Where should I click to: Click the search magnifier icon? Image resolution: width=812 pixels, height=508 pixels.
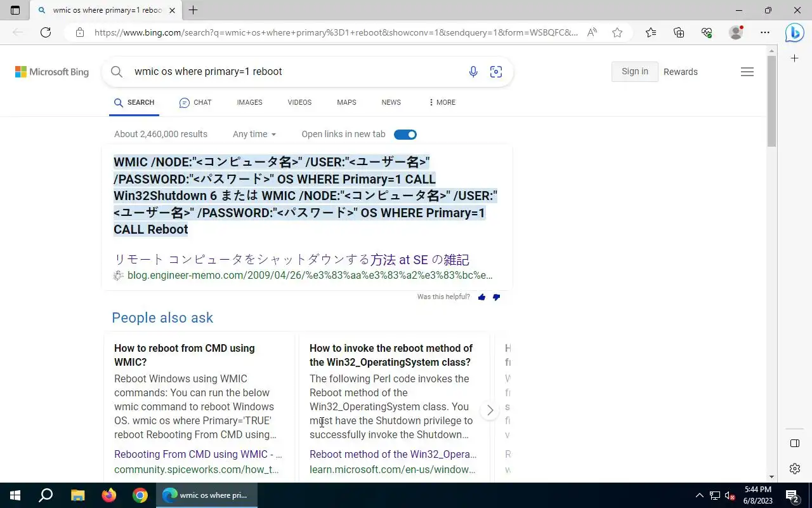[117, 72]
